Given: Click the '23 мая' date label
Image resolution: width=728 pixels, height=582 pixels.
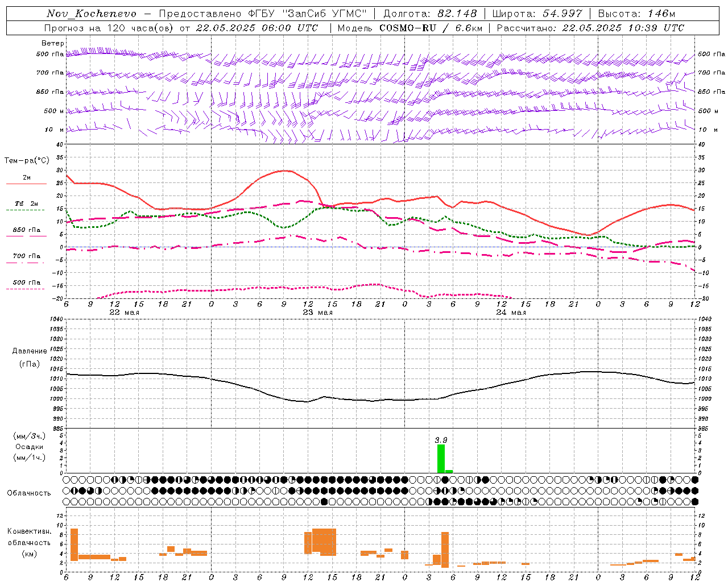Looking at the screenshot, I should point(317,313).
